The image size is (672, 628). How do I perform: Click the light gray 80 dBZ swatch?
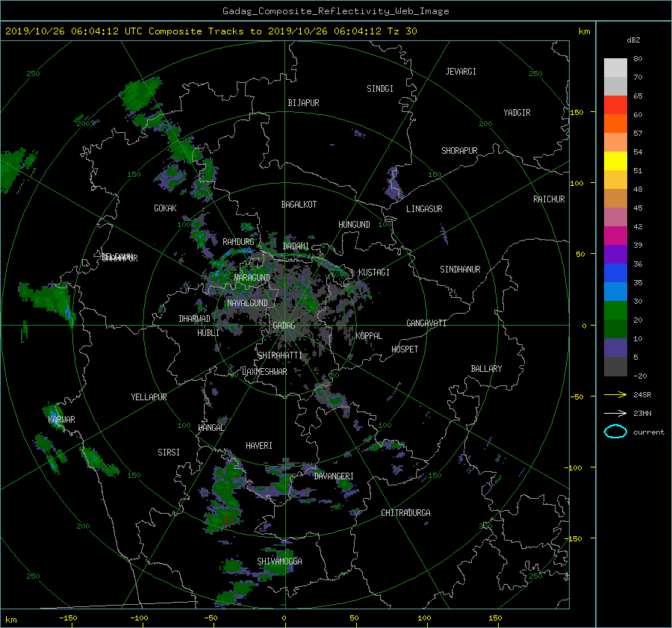615,67
